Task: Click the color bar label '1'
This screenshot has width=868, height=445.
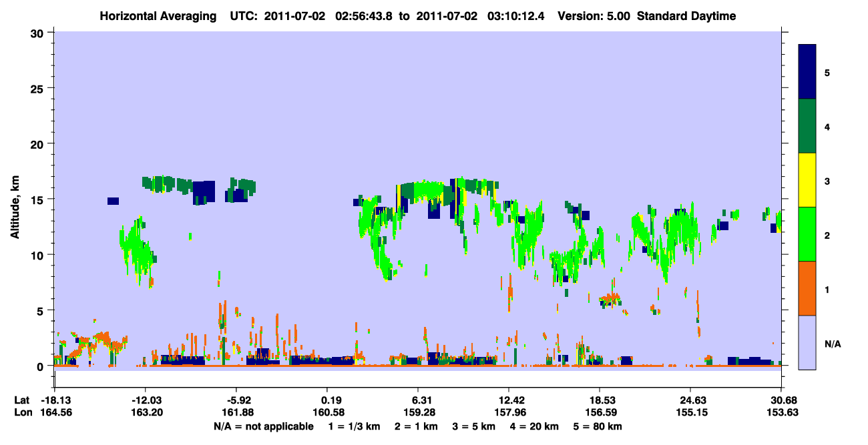Action: click(x=827, y=289)
